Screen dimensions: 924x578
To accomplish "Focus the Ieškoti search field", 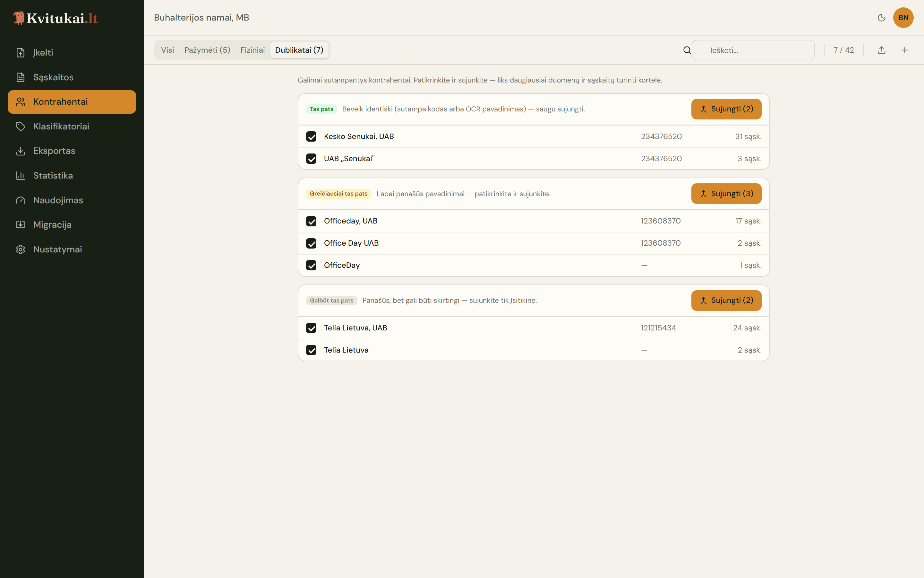I will [x=753, y=50].
